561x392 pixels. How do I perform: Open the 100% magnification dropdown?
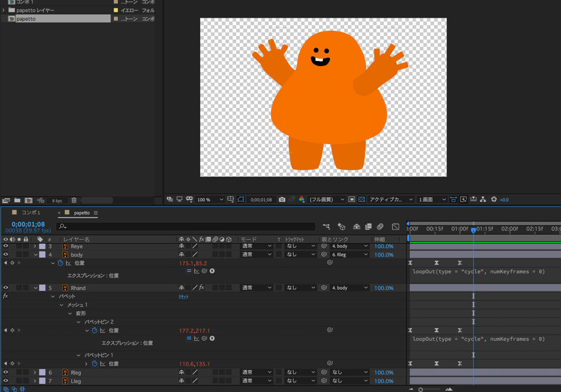[x=210, y=200]
